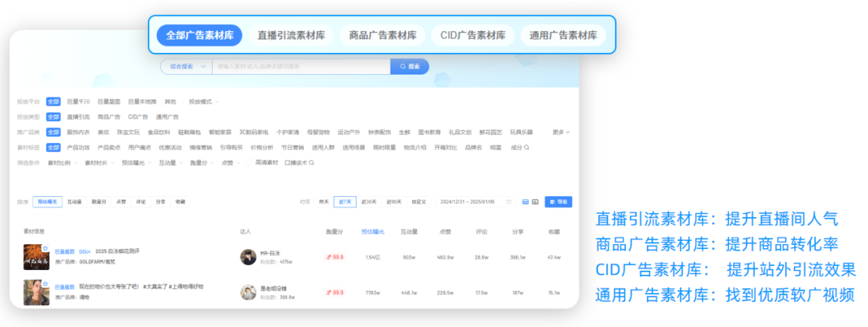Screen dimensions: 868x327
Task: Select 昨天 time range
Action: [324, 202]
